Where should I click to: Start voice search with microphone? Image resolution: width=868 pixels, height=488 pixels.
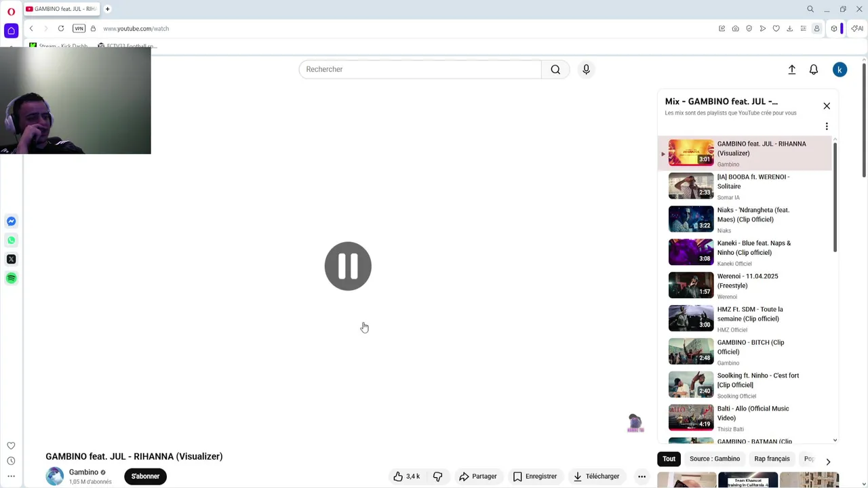pos(586,69)
